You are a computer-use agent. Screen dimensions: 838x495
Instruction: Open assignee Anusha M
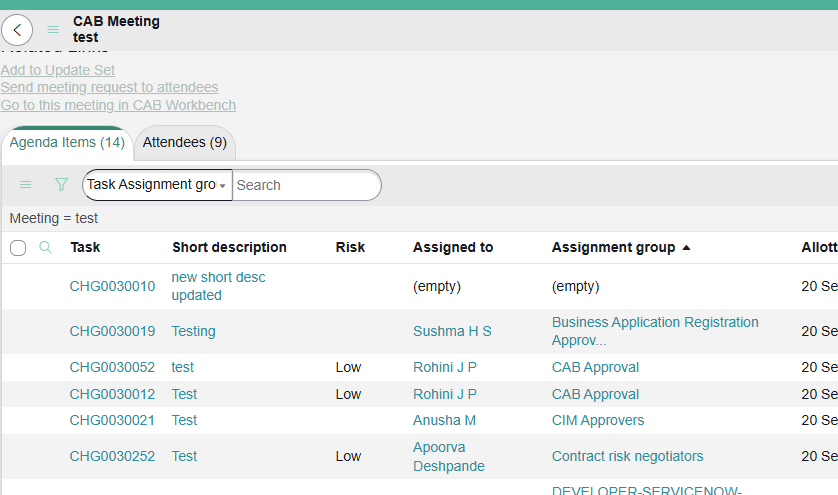(x=444, y=421)
